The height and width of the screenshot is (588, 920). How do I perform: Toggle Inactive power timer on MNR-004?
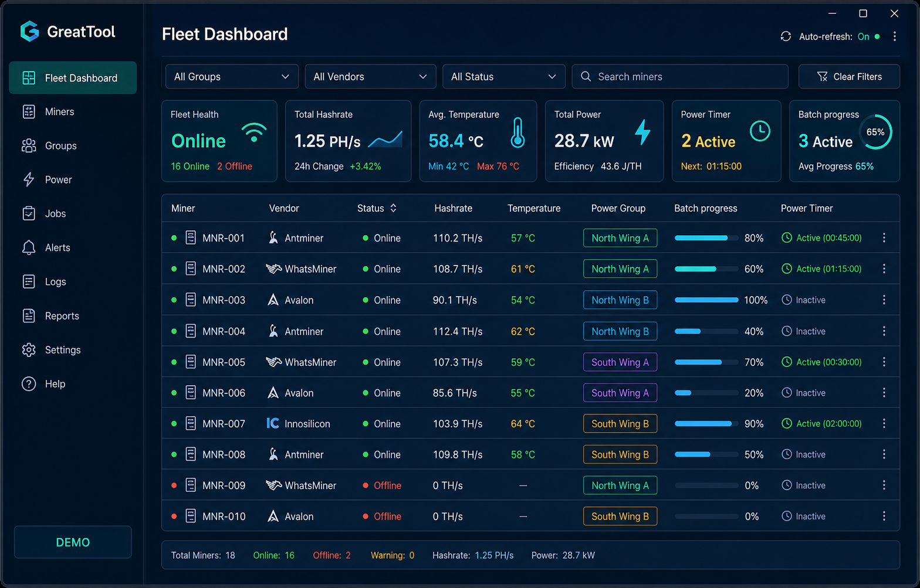(803, 331)
